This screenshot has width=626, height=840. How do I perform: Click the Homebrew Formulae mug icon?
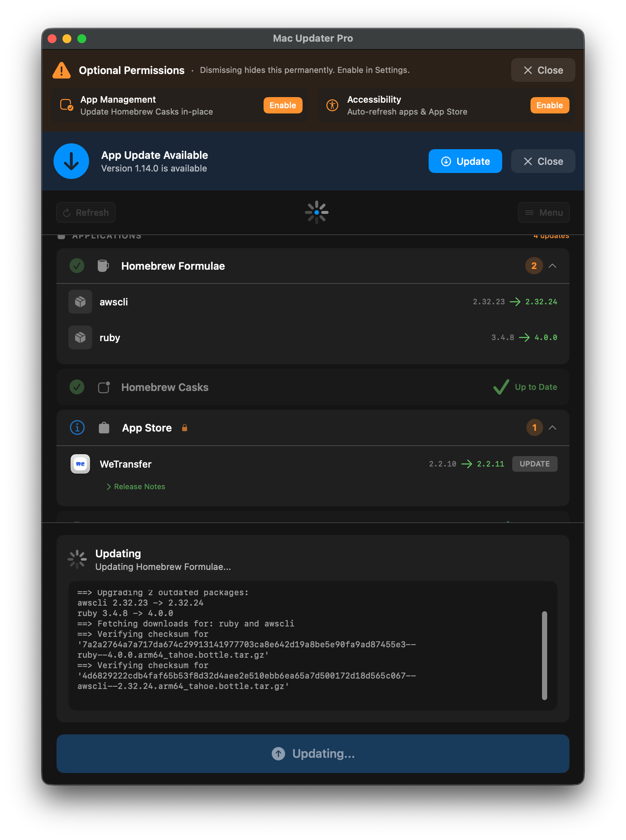click(103, 266)
